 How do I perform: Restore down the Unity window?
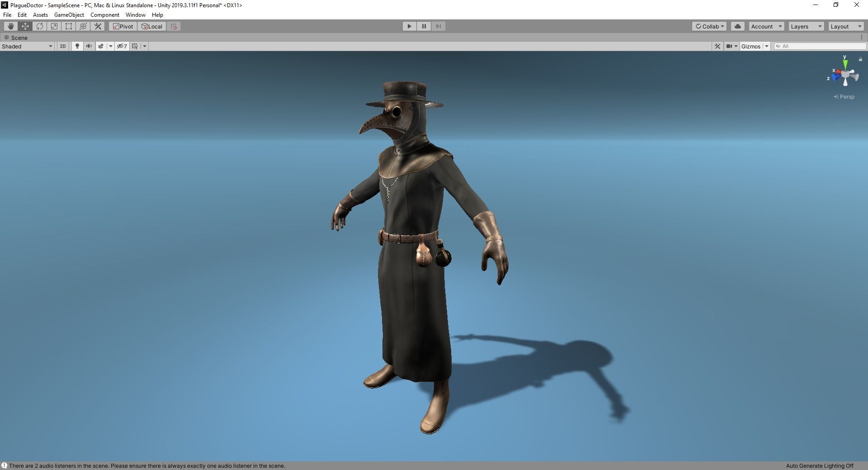click(x=836, y=5)
